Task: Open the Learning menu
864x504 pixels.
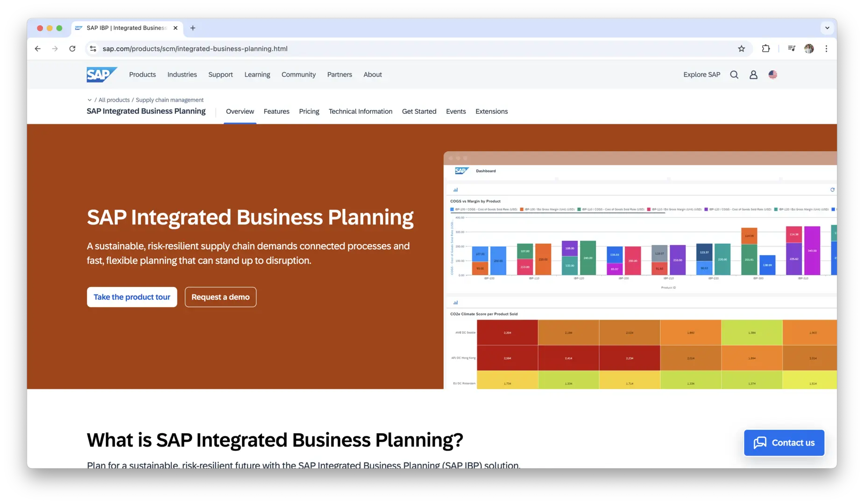Action: pyautogui.click(x=257, y=75)
